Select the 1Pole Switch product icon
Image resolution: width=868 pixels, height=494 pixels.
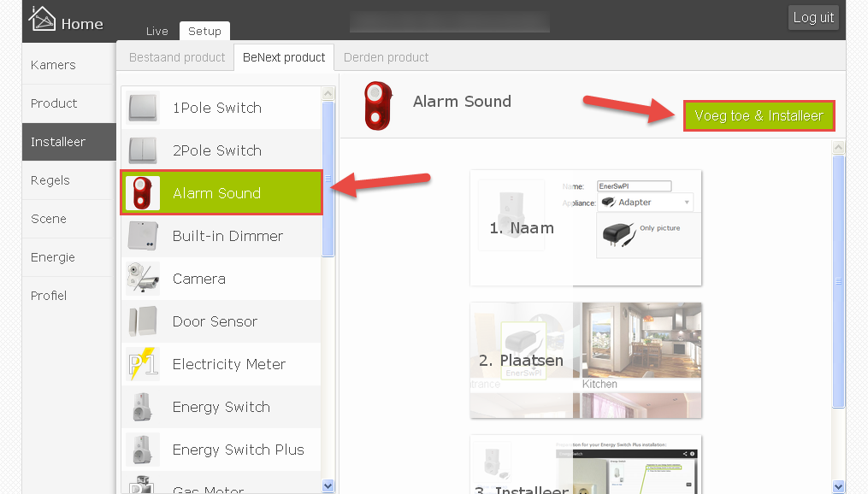[x=143, y=108]
